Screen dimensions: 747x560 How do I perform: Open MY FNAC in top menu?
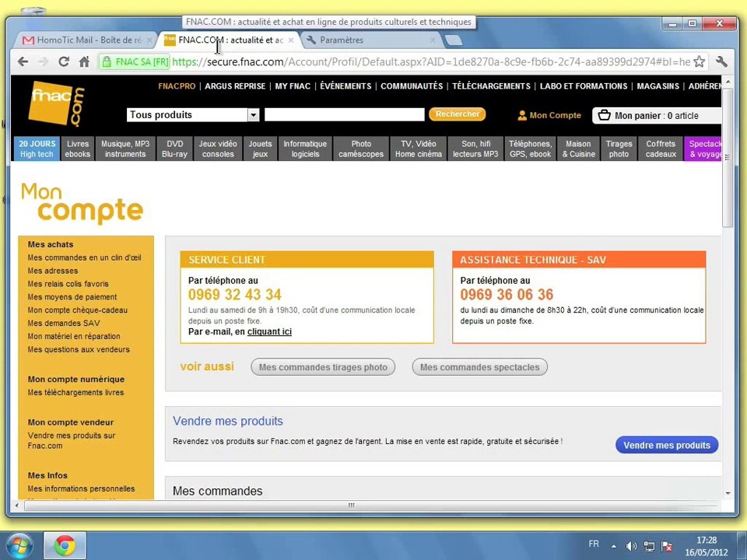tap(293, 86)
